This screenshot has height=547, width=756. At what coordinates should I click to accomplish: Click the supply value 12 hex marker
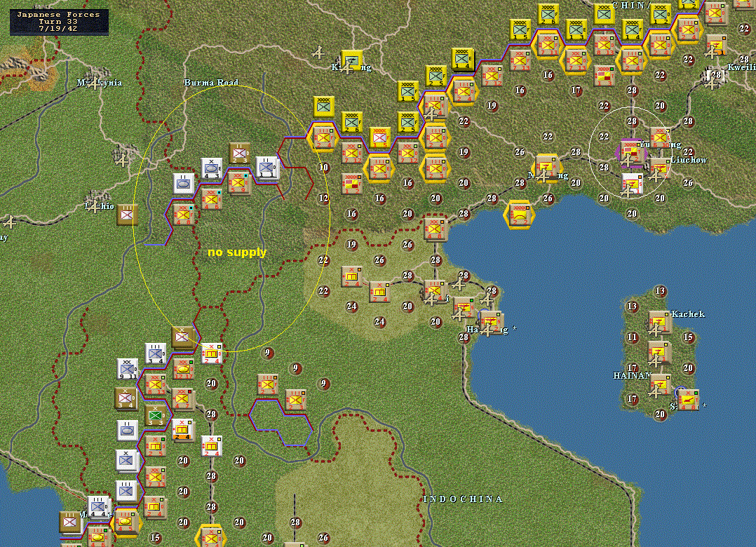coord(323,198)
